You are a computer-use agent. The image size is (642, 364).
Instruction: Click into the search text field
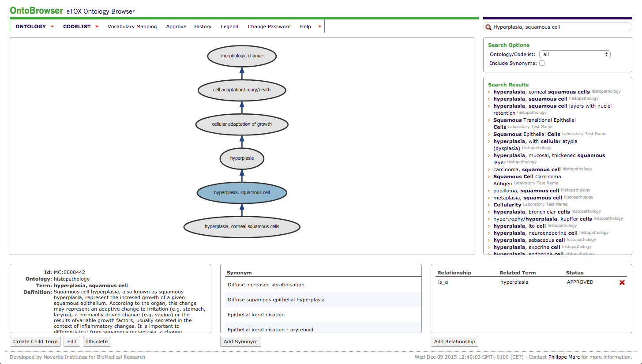[x=560, y=27]
